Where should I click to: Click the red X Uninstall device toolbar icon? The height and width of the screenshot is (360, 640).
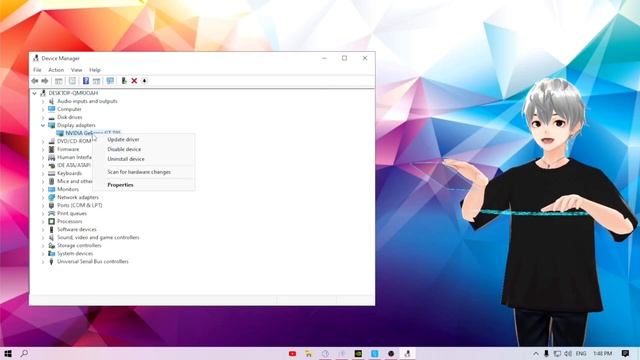pos(134,81)
